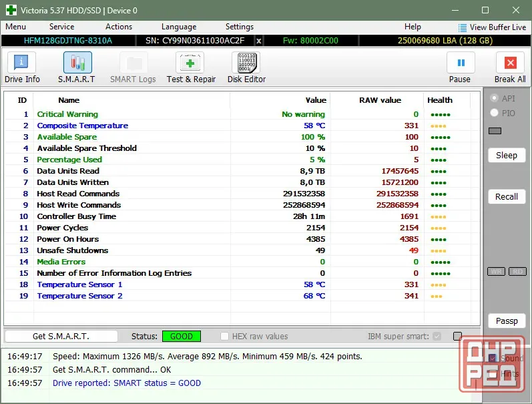Click the serial number SN: CY99N03611030AC2F

coord(195,41)
